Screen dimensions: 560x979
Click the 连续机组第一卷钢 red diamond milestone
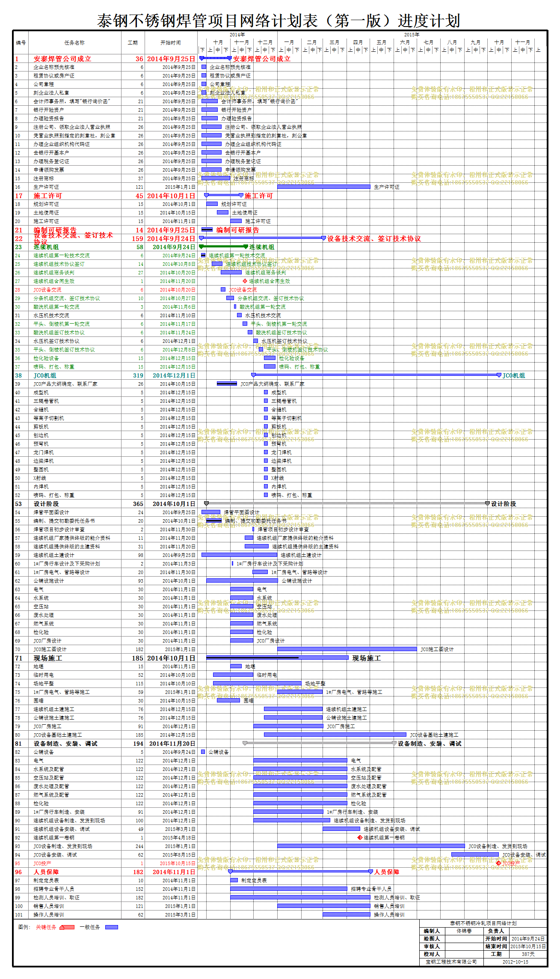click(x=360, y=838)
